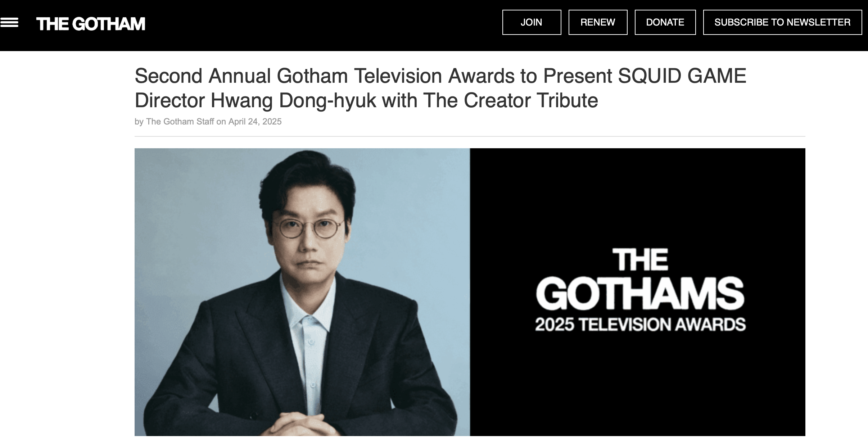Click 'THE' above the GOTHAMS wordmark
Screen dimensions: 868x444
point(640,260)
